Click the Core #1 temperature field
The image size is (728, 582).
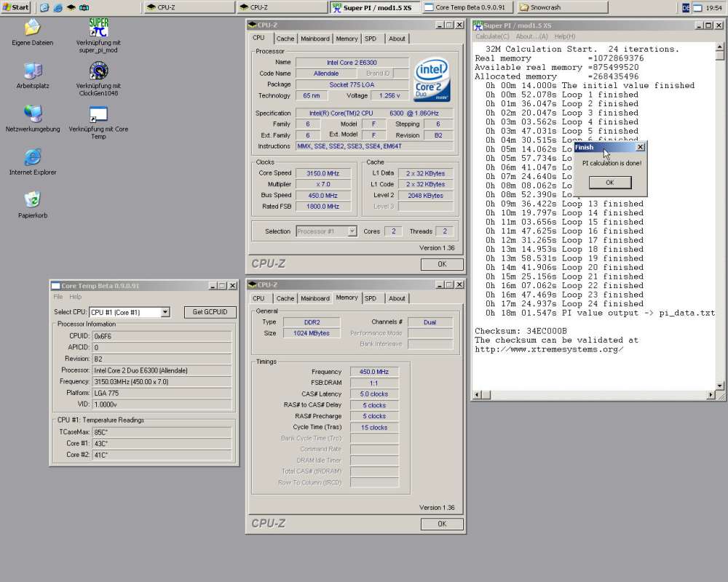tap(162, 443)
